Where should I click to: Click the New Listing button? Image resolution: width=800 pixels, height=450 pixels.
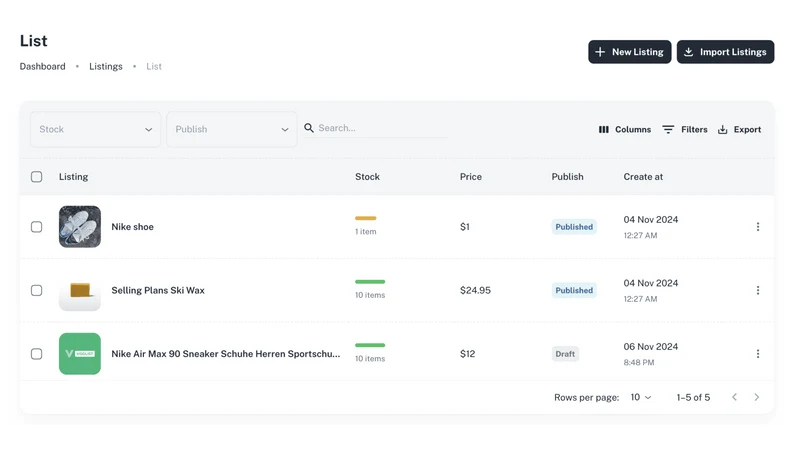630,52
